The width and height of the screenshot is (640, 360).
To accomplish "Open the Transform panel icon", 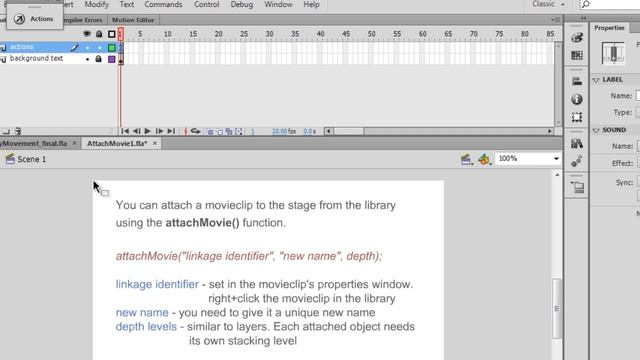I will [x=577, y=117].
